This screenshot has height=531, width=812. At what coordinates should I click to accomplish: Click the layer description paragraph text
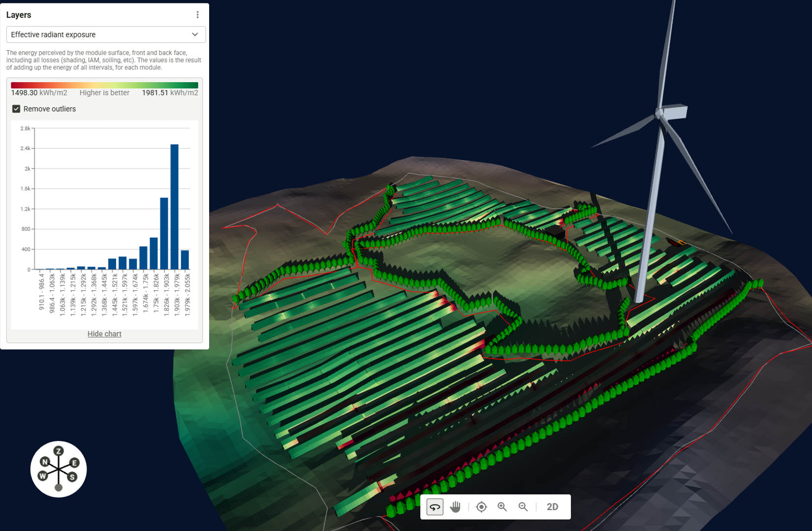(x=104, y=60)
